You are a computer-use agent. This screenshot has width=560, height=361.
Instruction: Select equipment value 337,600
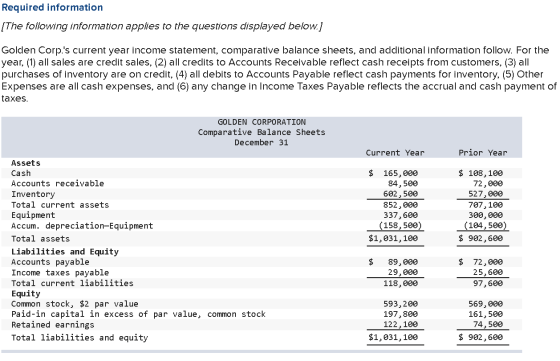(x=400, y=215)
